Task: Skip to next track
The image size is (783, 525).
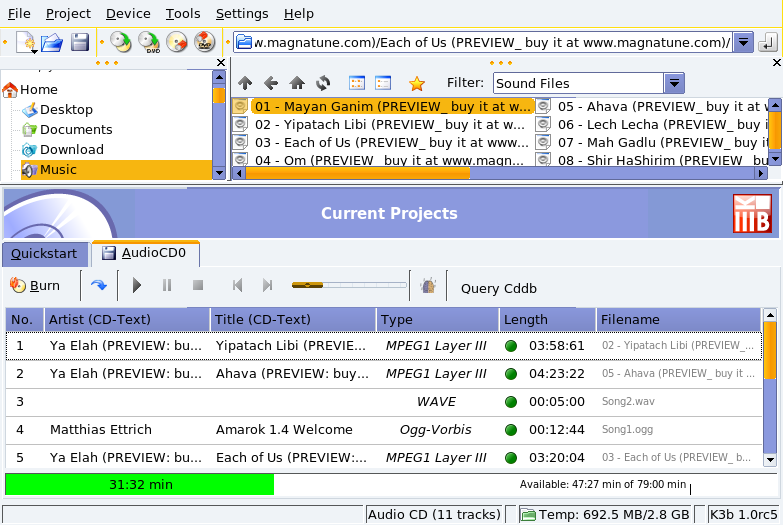Action: [268, 285]
